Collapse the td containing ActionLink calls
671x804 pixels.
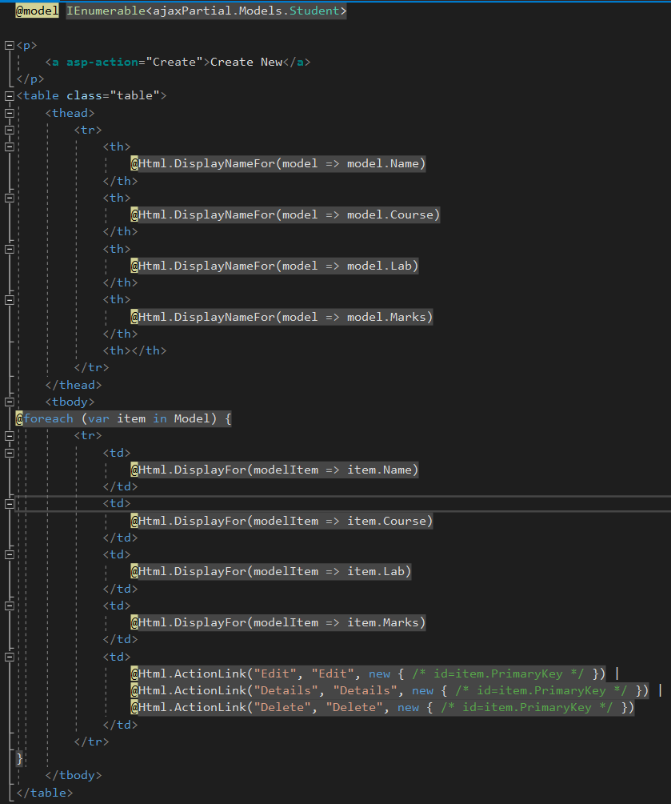[x=9, y=657]
